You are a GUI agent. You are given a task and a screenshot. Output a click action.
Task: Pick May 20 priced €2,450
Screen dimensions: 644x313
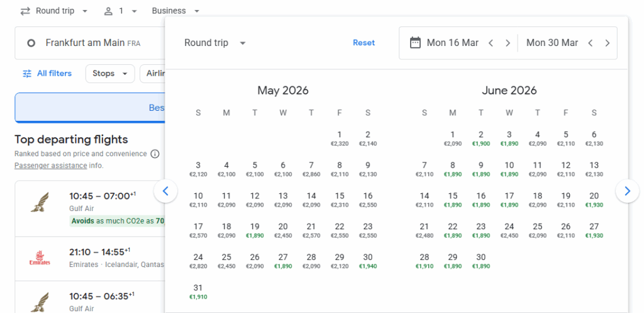tap(283, 230)
